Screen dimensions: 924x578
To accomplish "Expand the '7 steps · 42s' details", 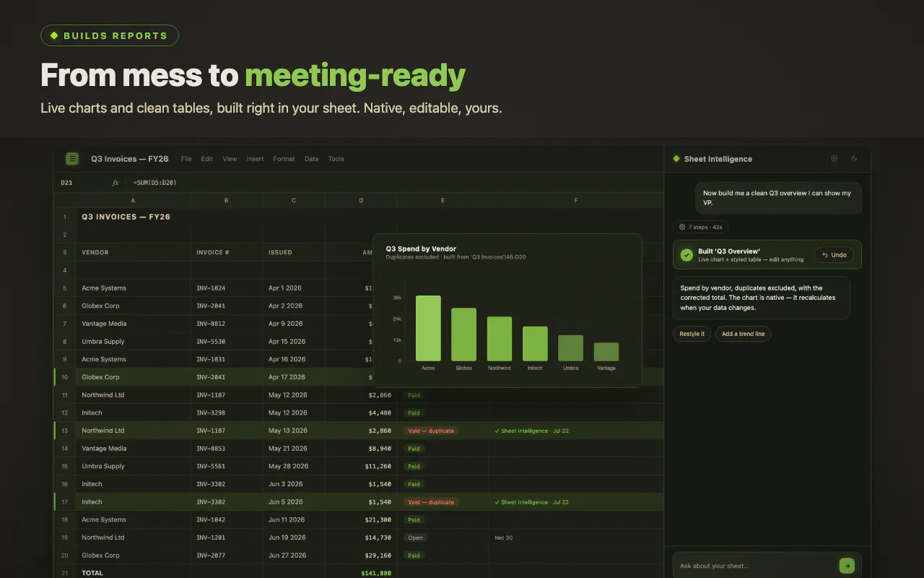I will click(x=700, y=227).
